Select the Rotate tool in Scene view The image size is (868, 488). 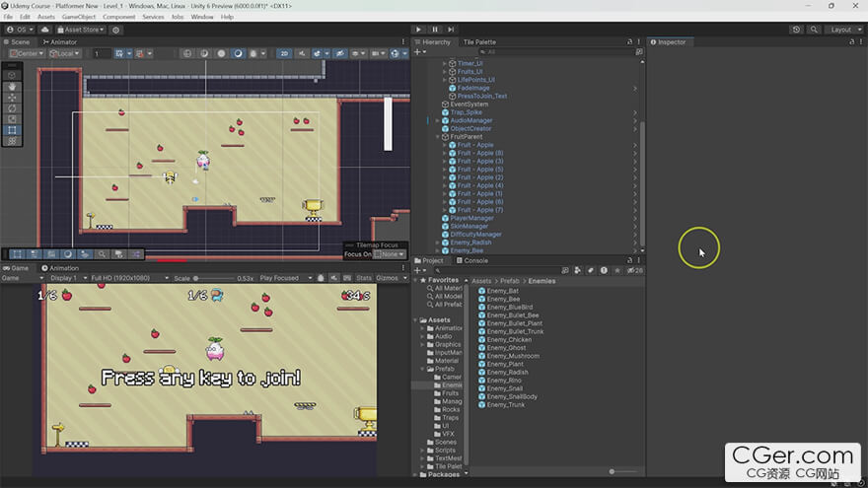click(x=12, y=108)
